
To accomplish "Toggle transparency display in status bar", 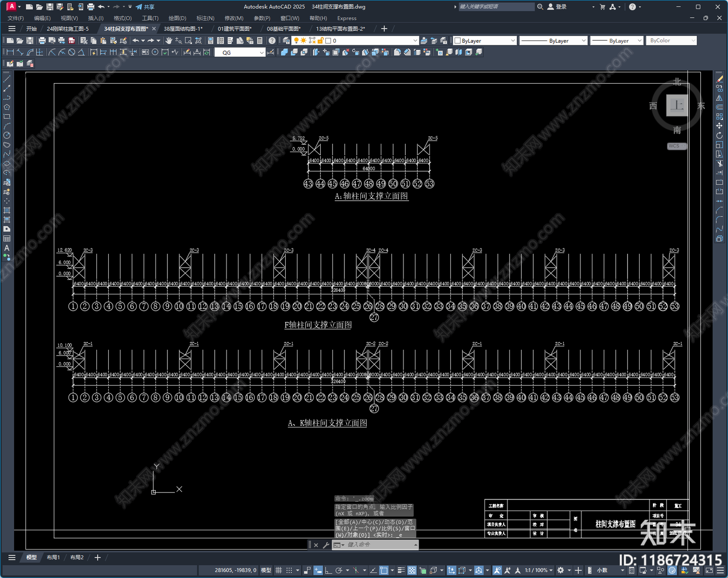I will coord(412,570).
